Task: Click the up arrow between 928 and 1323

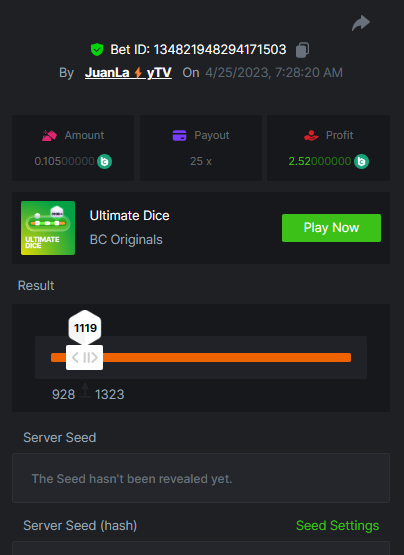Action: (85, 390)
